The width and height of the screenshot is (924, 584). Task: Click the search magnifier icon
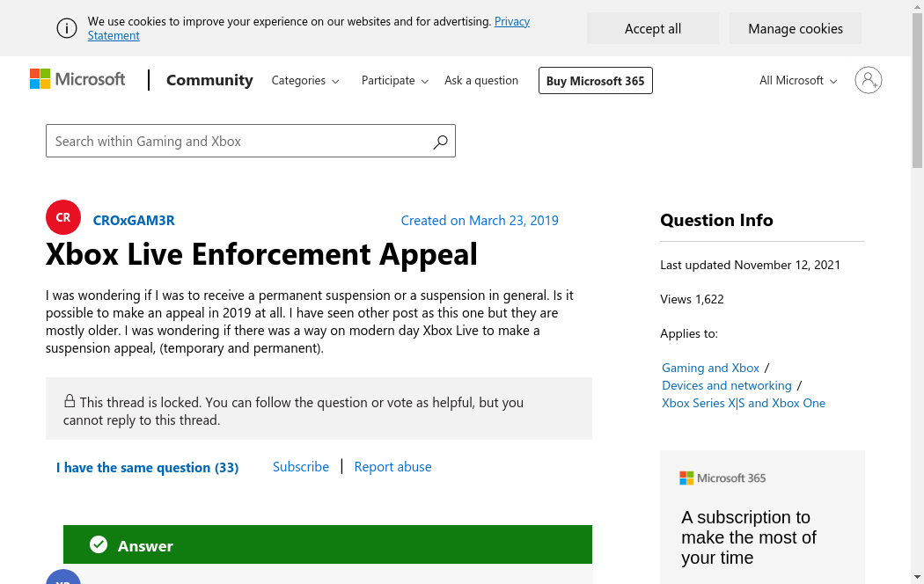pos(440,142)
